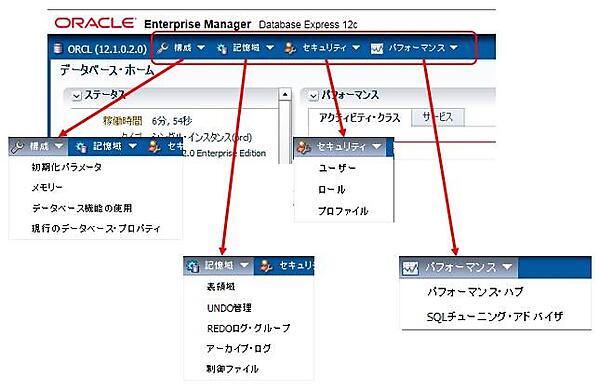Click the 構成 arrow above 初期化パラメータ
This screenshot has width=600, height=390.
coord(59,146)
